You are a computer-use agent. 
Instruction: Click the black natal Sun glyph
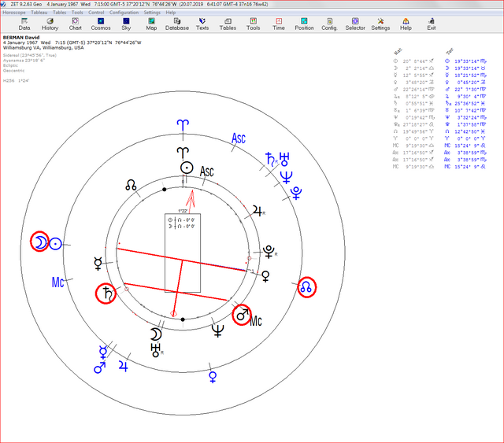187,168
